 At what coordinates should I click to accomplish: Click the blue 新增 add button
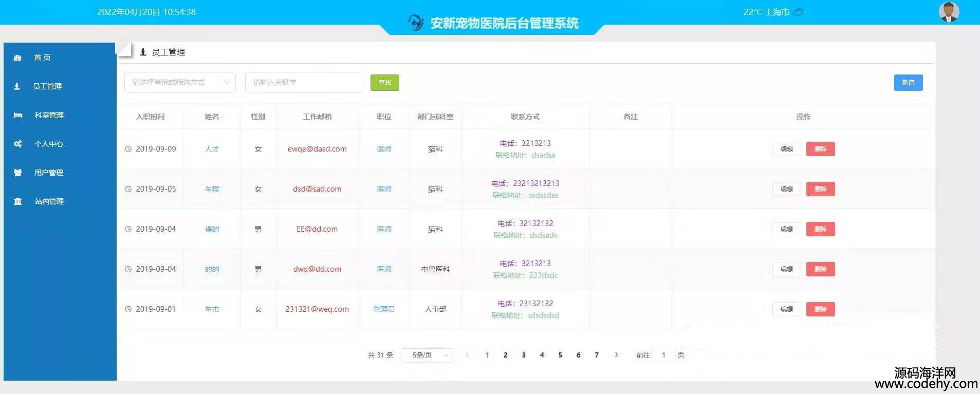(x=908, y=83)
